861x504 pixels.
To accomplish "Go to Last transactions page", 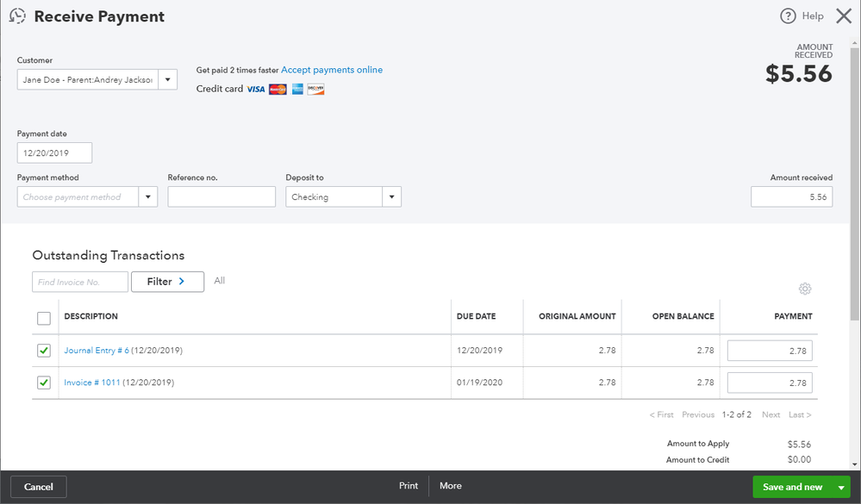I will 800,414.
